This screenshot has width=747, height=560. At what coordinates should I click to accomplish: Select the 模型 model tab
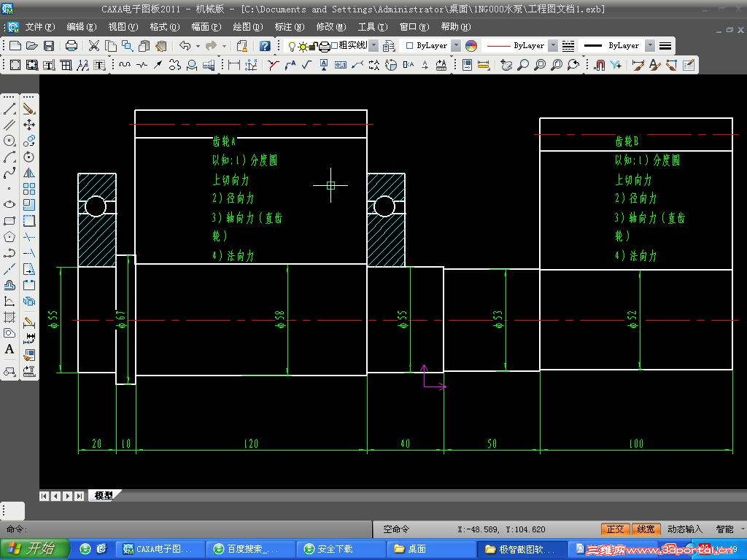pos(104,495)
